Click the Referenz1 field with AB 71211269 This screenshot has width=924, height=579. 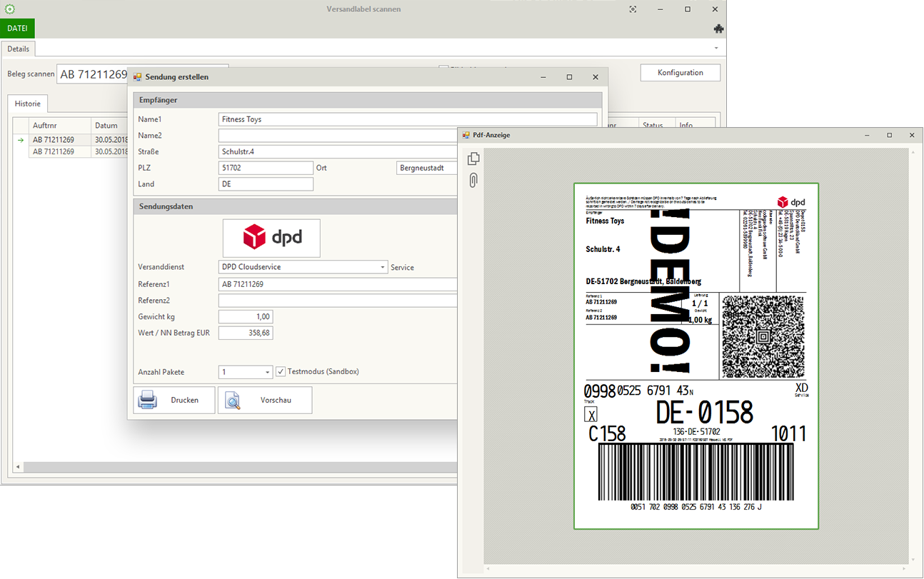tap(338, 284)
